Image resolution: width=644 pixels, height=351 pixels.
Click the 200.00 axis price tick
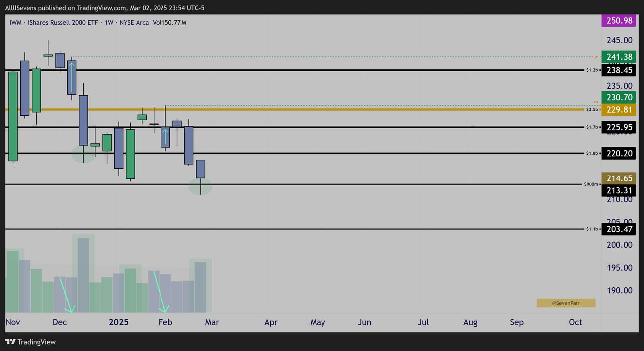click(620, 245)
